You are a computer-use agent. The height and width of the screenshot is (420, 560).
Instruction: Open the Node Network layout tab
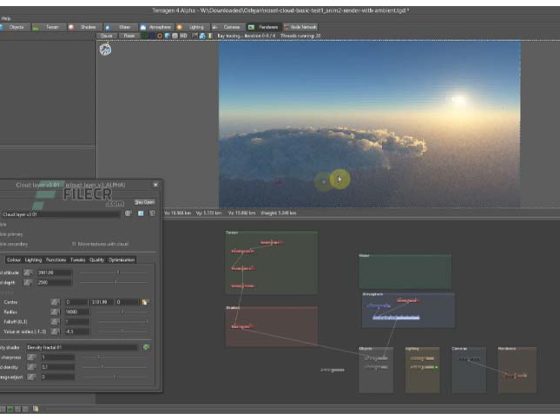coord(301,27)
